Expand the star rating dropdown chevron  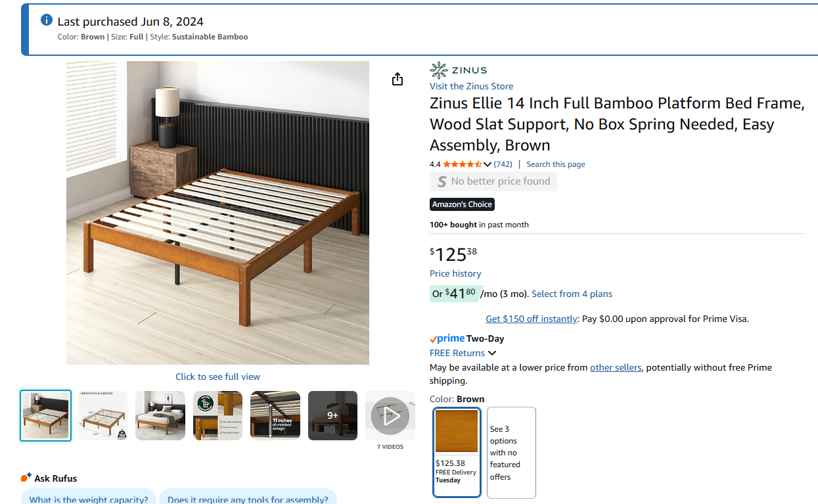[x=488, y=164]
